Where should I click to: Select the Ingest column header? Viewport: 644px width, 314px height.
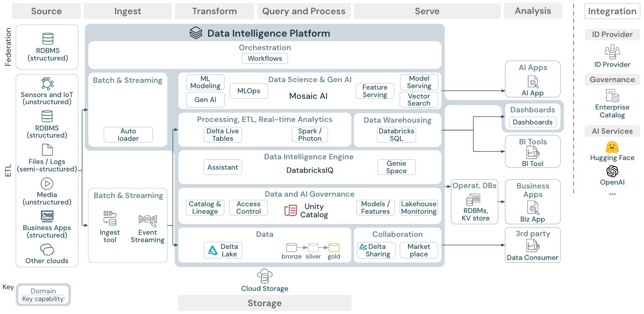(128, 11)
